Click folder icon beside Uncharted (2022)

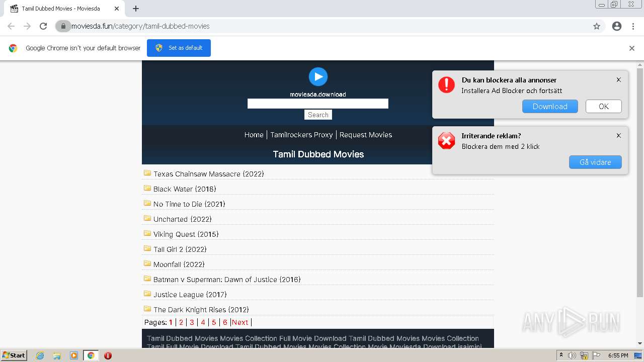click(147, 218)
